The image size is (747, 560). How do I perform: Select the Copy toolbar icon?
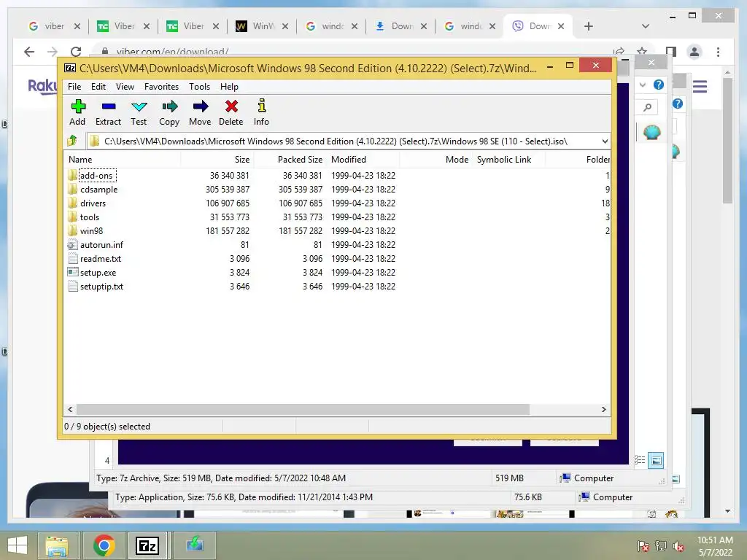coord(169,112)
